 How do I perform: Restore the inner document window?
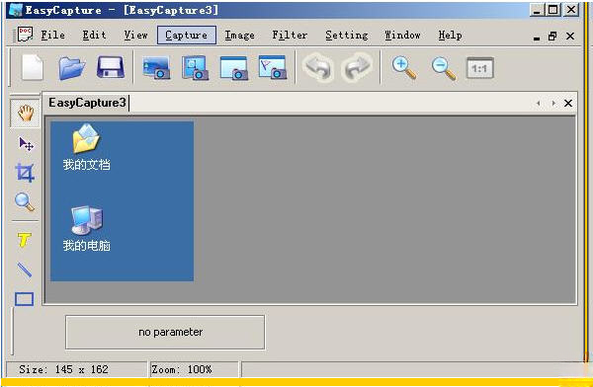[553, 36]
